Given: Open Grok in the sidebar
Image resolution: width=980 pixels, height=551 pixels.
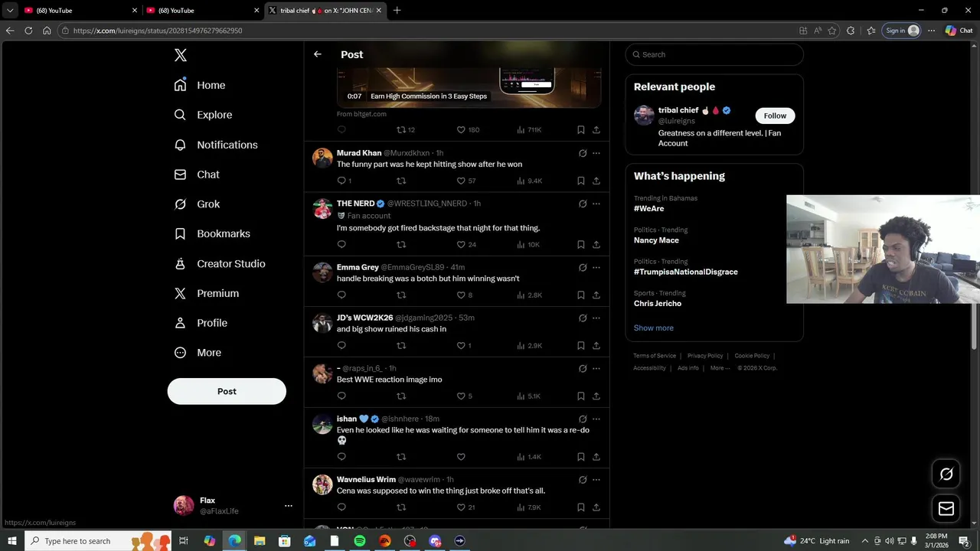Looking at the screenshot, I should point(197,204).
